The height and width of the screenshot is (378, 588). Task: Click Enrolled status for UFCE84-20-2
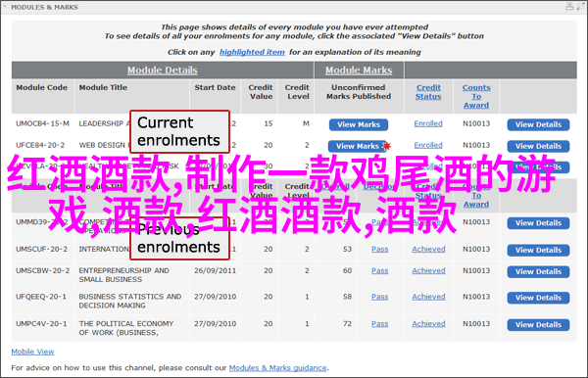tap(428, 145)
